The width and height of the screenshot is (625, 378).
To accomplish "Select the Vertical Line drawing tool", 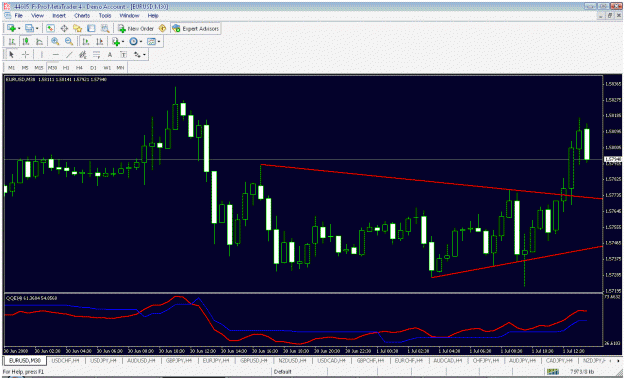I will click(x=42, y=54).
